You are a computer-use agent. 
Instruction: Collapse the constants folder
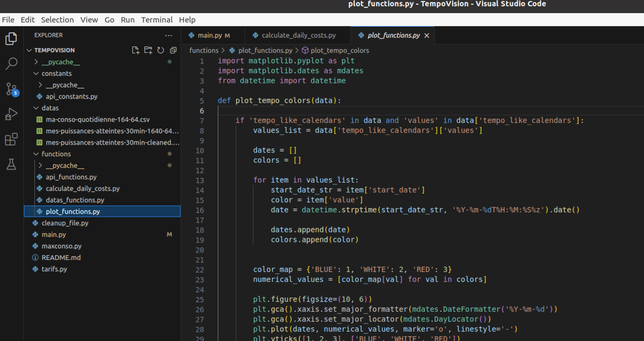(36, 73)
